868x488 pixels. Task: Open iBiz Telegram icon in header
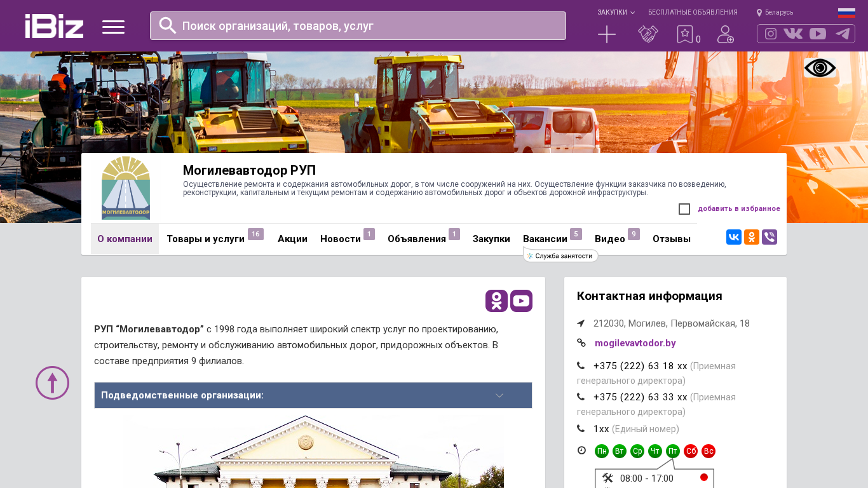[843, 34]
